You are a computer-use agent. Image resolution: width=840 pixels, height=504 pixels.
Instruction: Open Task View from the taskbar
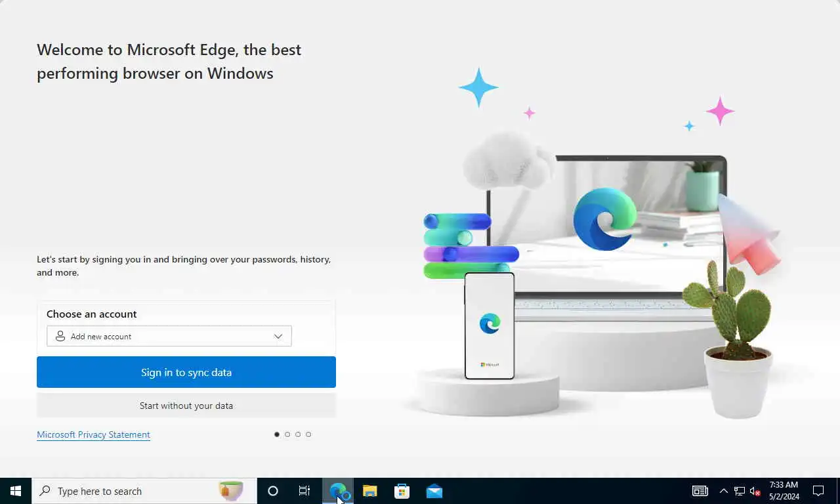(304, 491)
